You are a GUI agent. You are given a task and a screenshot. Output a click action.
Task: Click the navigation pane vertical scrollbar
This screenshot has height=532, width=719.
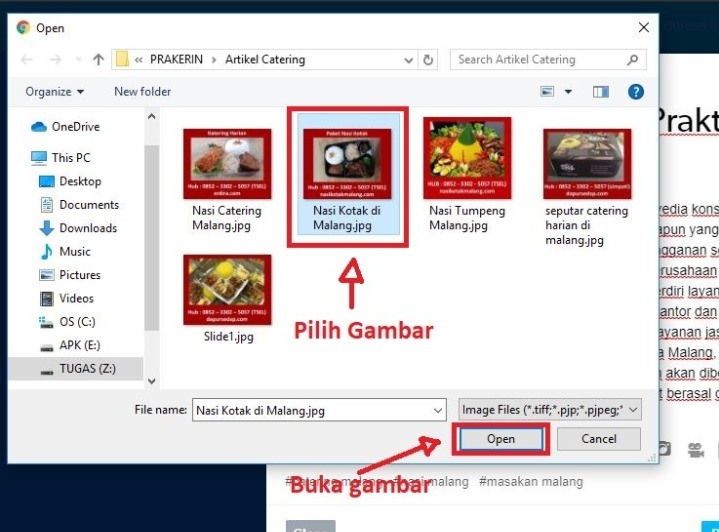coord(152,250)
